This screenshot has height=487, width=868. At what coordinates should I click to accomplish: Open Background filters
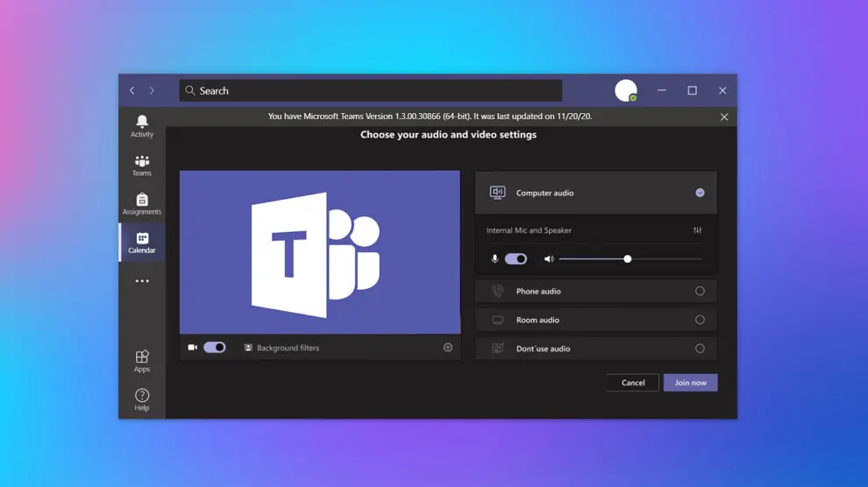[281, 348]
